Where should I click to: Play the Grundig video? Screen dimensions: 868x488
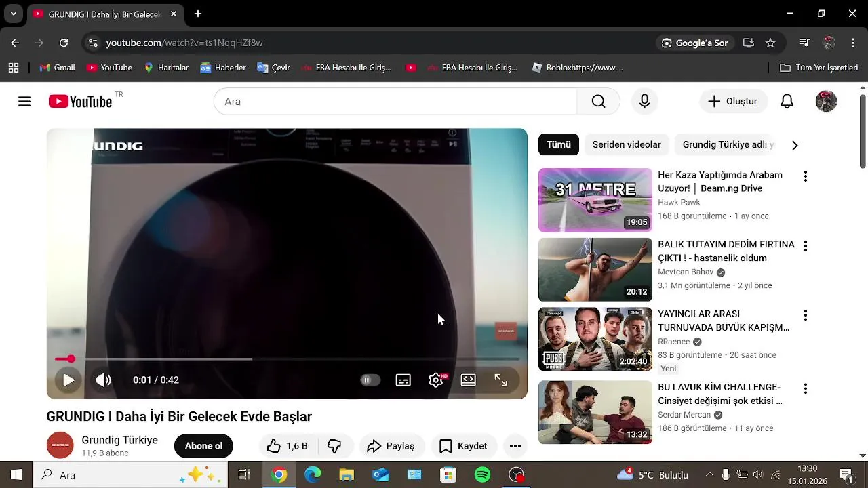coord(68,380)
